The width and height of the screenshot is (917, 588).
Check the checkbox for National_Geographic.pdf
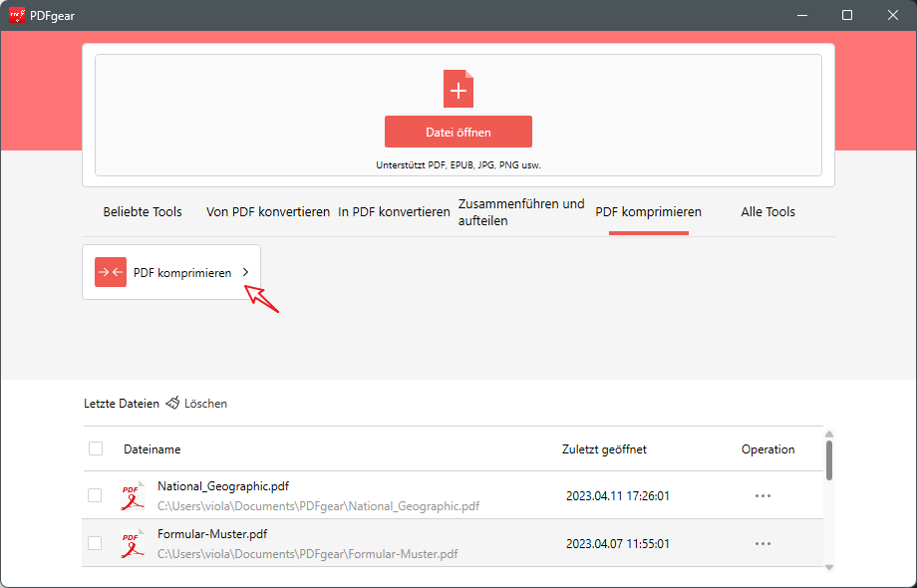(x=95, y=494)
